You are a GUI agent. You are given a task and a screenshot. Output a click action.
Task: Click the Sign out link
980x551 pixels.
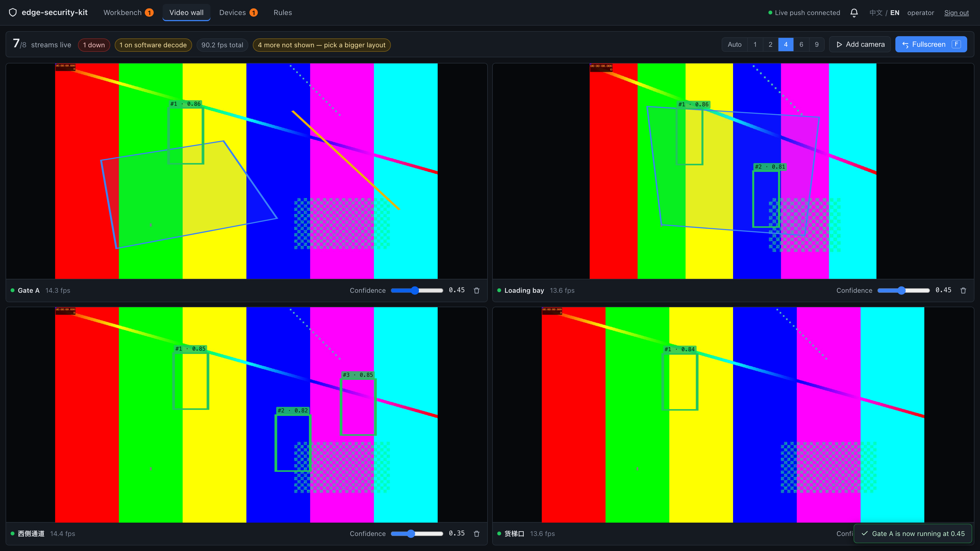click(x=956, y=13)
